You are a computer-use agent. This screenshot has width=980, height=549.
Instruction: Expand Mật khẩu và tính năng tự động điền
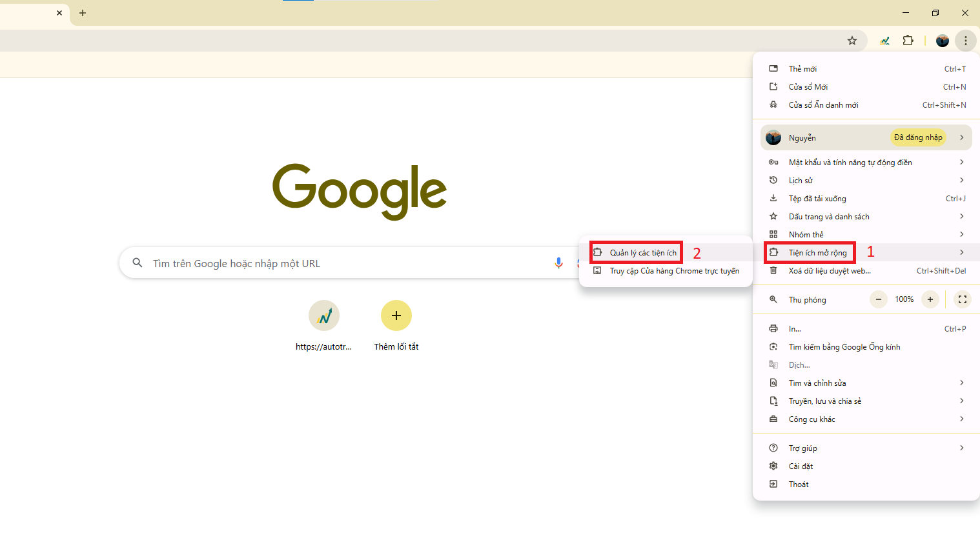coord(866,163)
